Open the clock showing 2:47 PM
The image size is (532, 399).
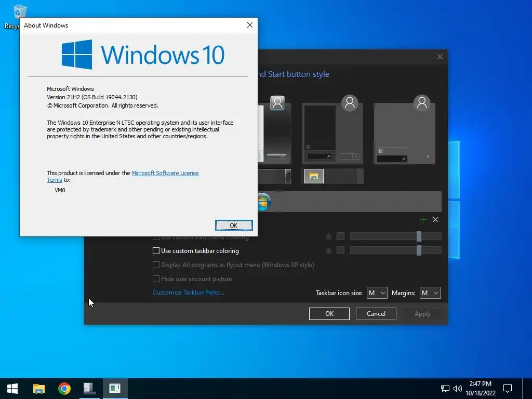[481, 389]
